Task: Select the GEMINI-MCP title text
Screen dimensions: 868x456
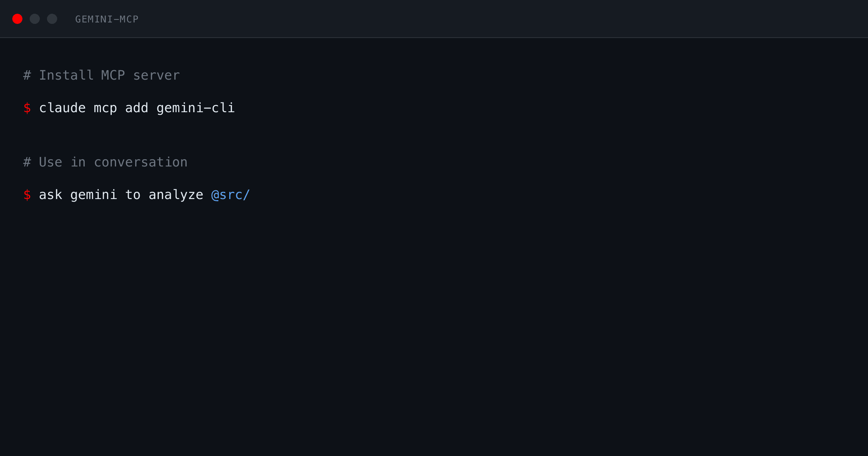Action: coord(106,19)
